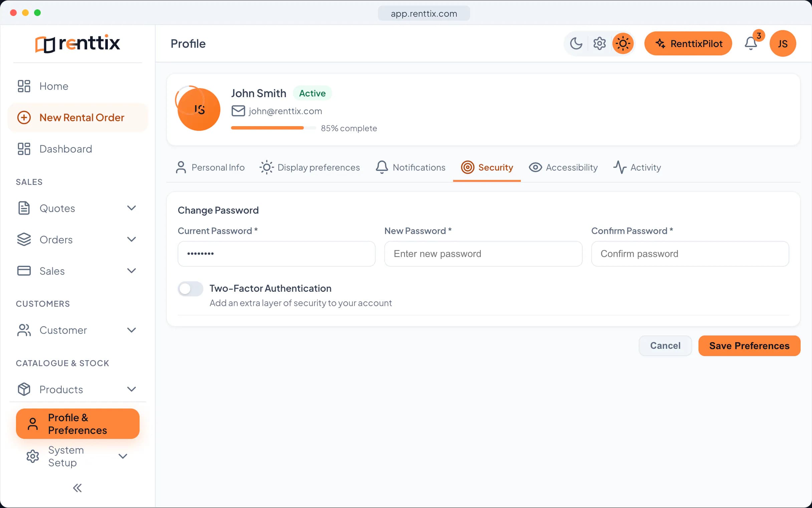
Task: Click the New Rental Order plus icon
Action: (x=24, y=117)
